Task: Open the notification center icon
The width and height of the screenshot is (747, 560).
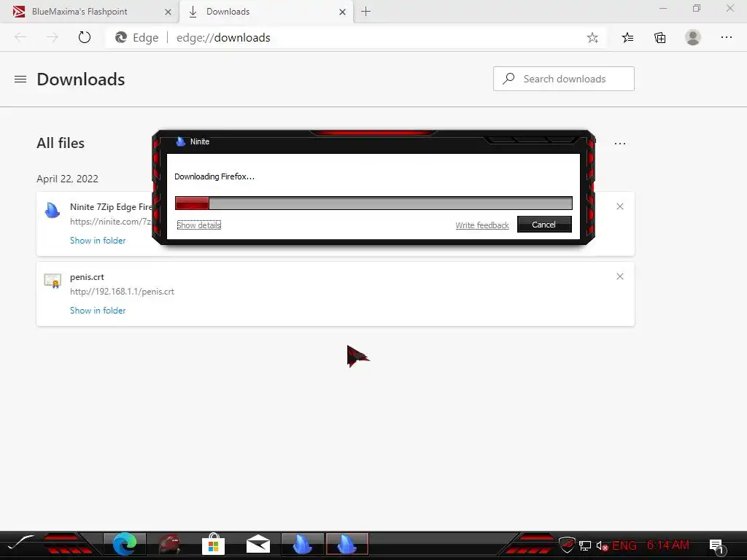Action: pos(718,546)
